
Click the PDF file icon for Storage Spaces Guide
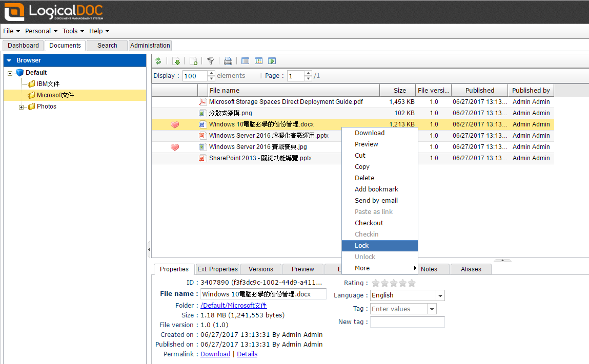coord(202,102)
